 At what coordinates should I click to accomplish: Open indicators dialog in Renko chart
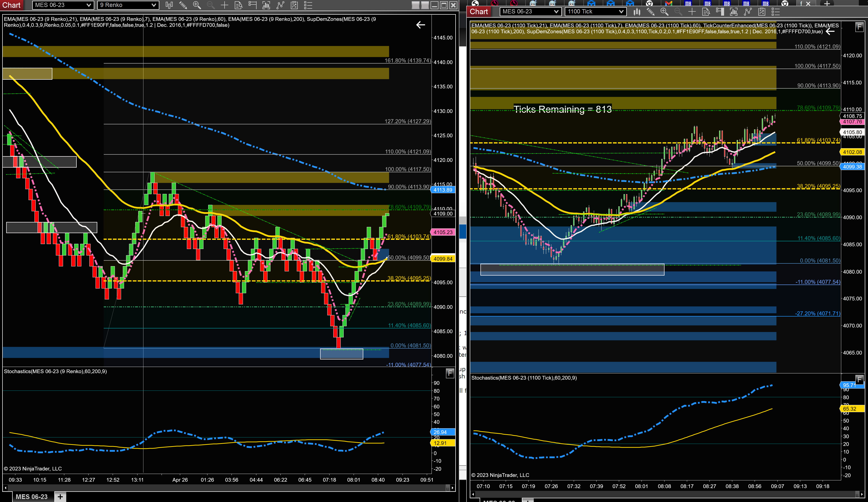tap(280, 5)
